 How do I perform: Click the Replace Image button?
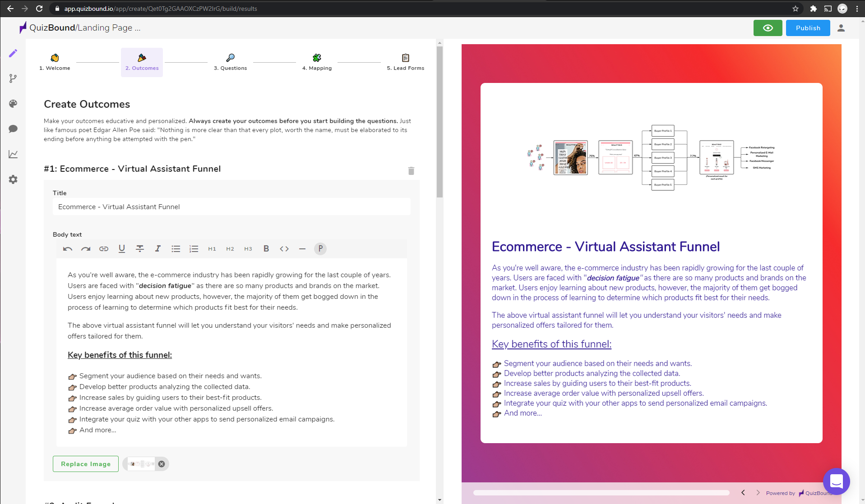click(86, 464)
